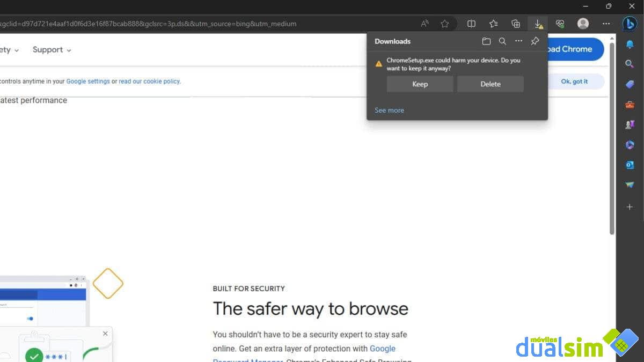Image resolution: width=644 pixels, height=362 pixels.
Task: Open the Bing Copilot sidebar button
Action: tap(630, 24)
